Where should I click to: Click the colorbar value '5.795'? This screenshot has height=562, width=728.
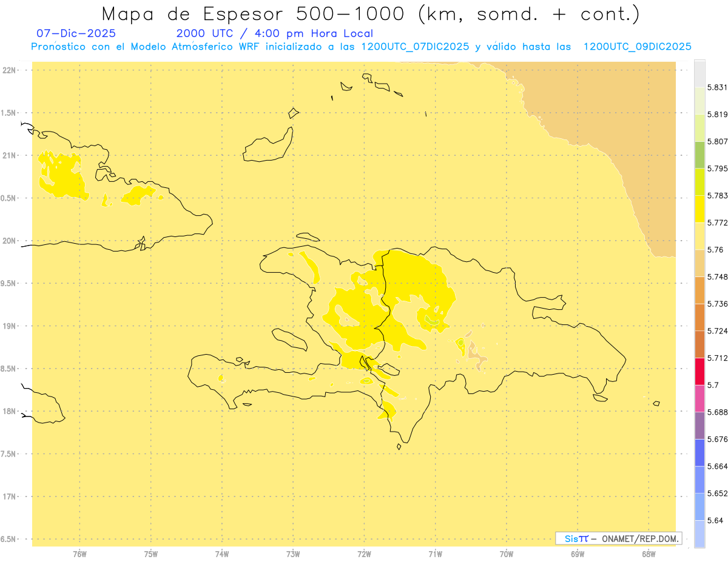coord(717,169)
